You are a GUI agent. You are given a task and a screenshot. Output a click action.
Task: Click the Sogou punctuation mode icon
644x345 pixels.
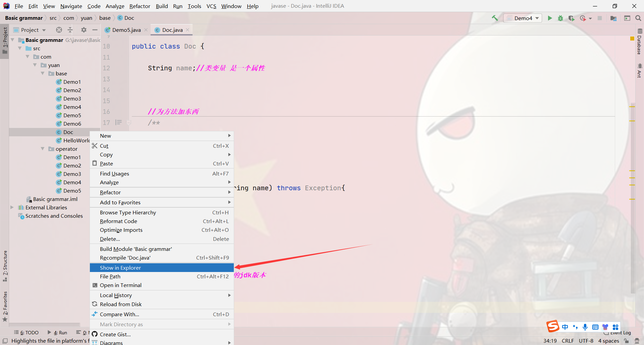(575, 327)
